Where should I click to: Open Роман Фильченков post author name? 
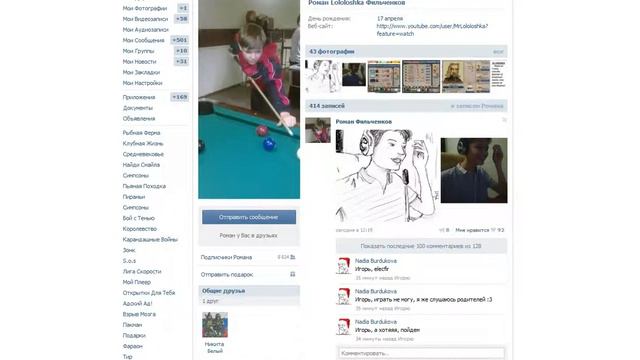pyautogui.click(x=364, y=122)
